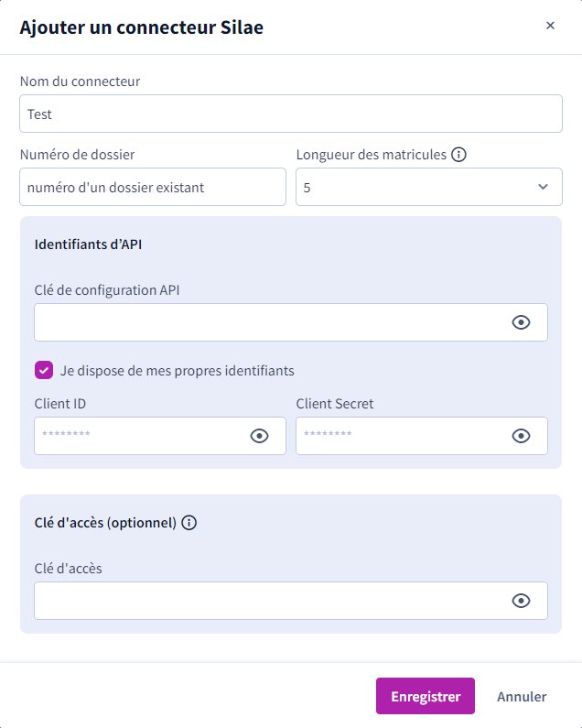
Task: Click the value 5 in the matricules combo box
Action: point(307,188)
